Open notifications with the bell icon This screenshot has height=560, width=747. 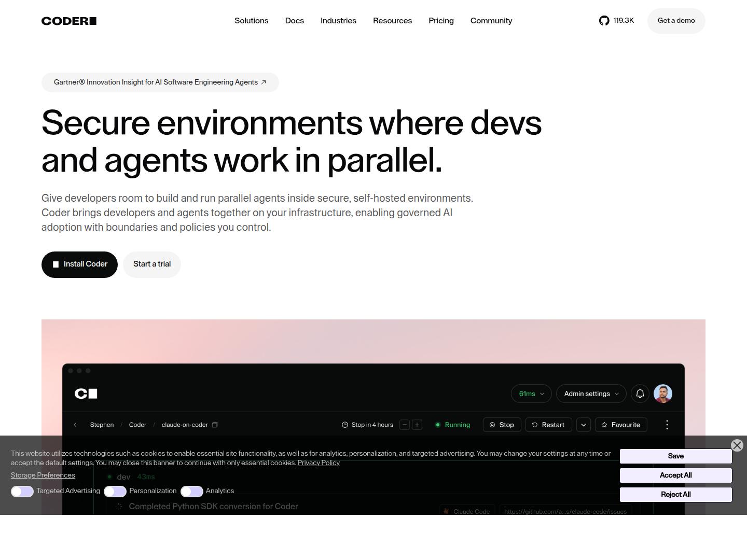point(640,394)
